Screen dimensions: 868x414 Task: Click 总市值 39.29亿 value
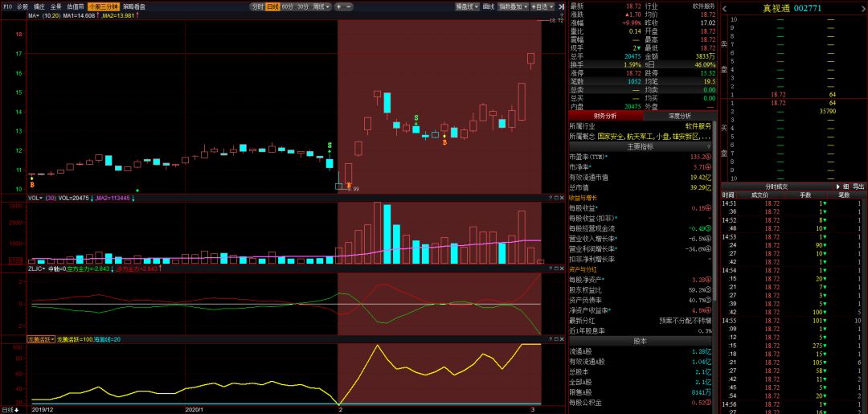(700, 187)
